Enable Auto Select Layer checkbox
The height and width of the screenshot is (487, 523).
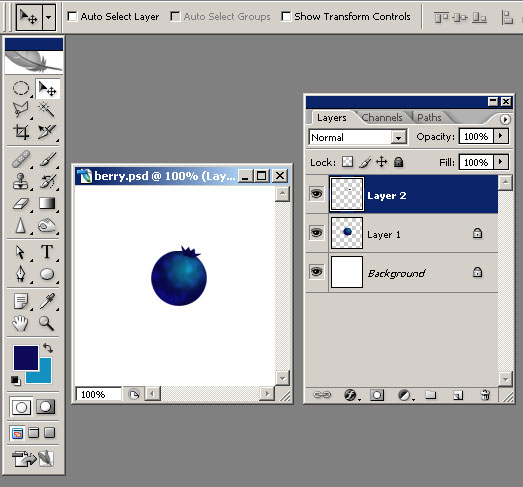tap(72, 16)
